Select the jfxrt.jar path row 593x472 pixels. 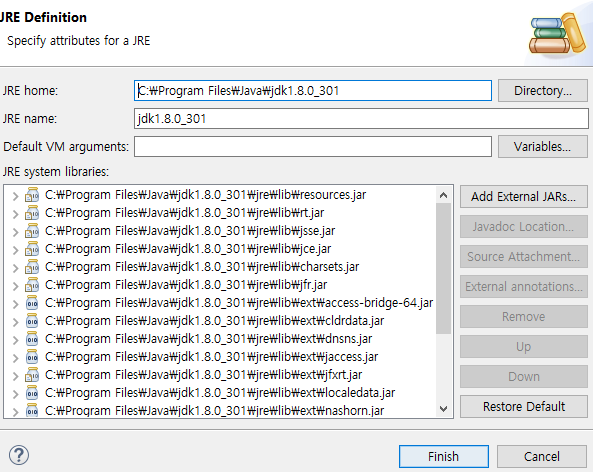(x=203, y=375)
